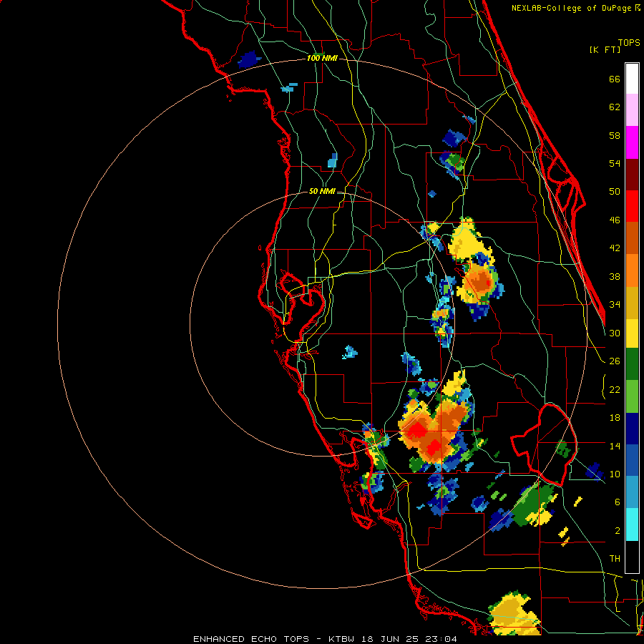Click the 23:04 timestamp text

pyautogui.click(x=441, y=639)
